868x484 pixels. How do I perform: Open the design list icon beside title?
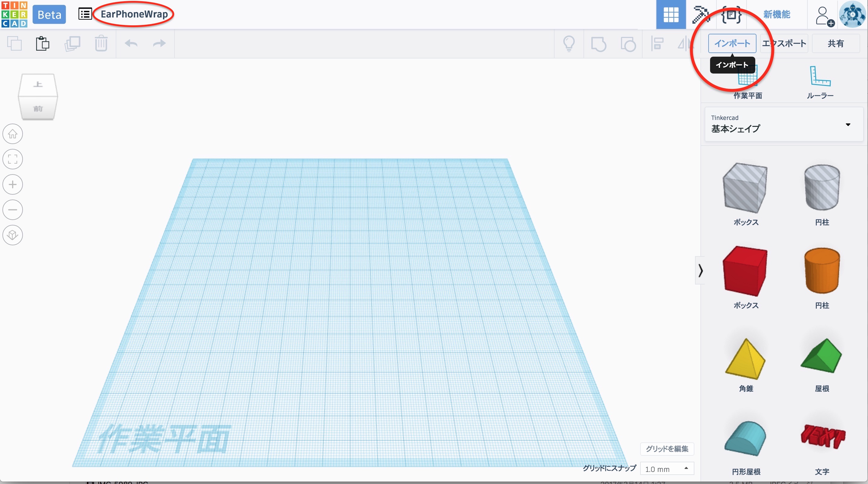(85, 14)
